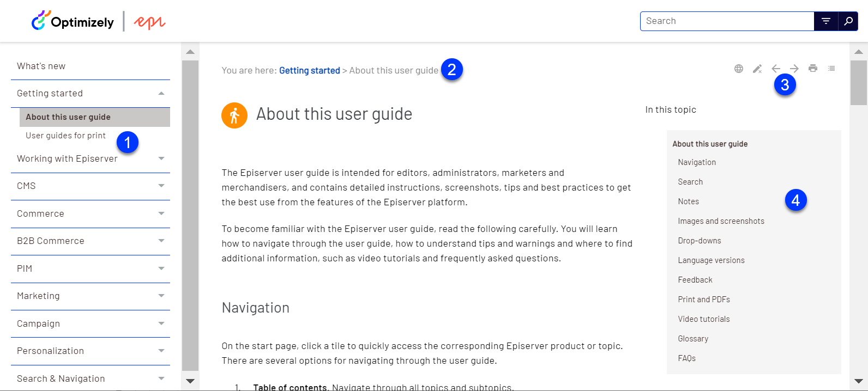Open the search filter icon
Screen dimensions: 868x391
[x=826, y=21]
